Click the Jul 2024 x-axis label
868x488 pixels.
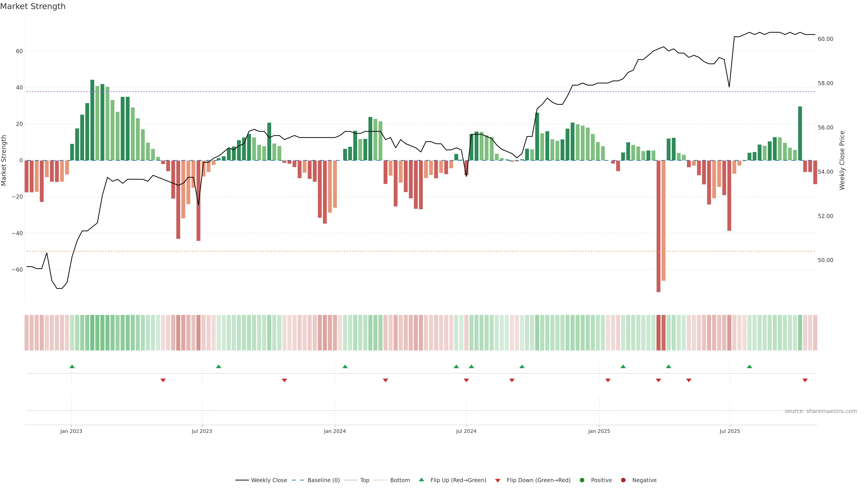[466, 431]
